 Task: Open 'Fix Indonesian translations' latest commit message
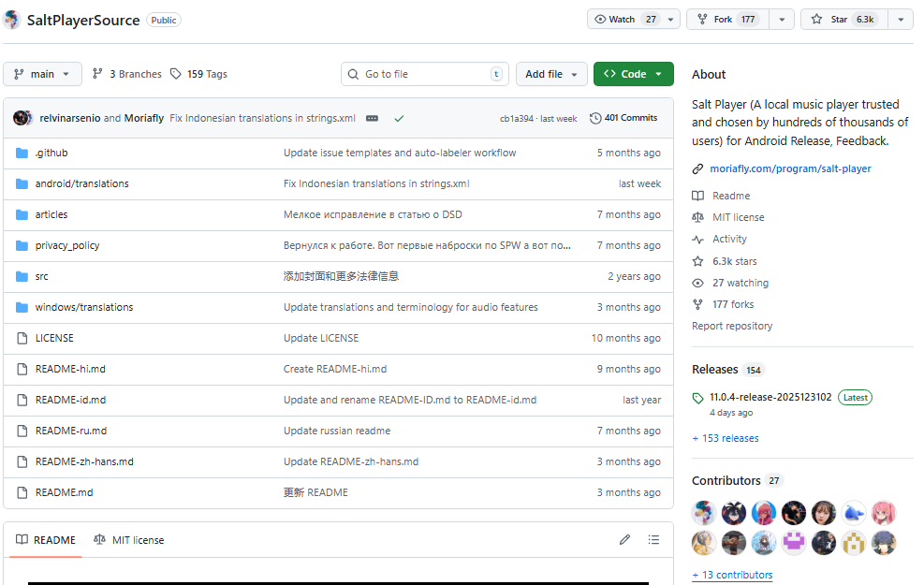[262, 118]
